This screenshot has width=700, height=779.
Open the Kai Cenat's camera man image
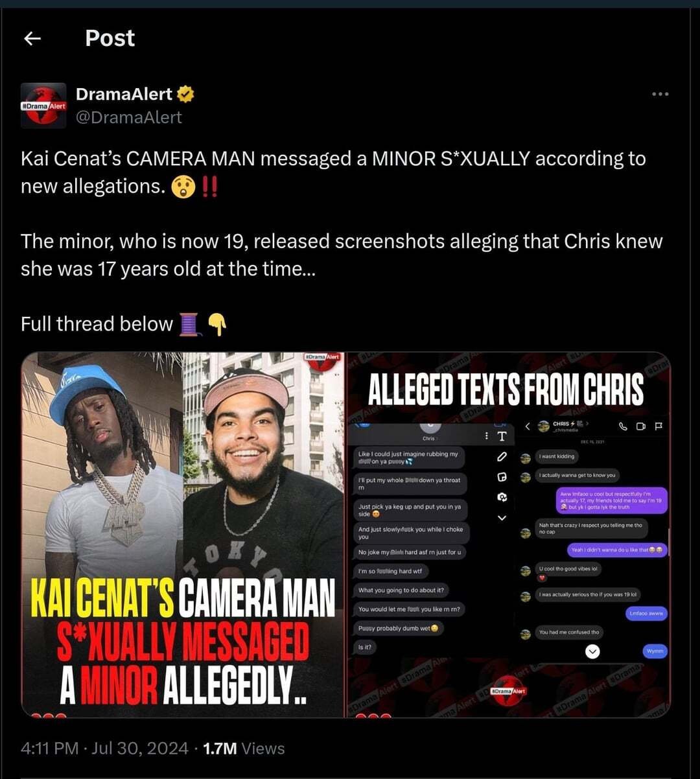(x=183, y=535)
